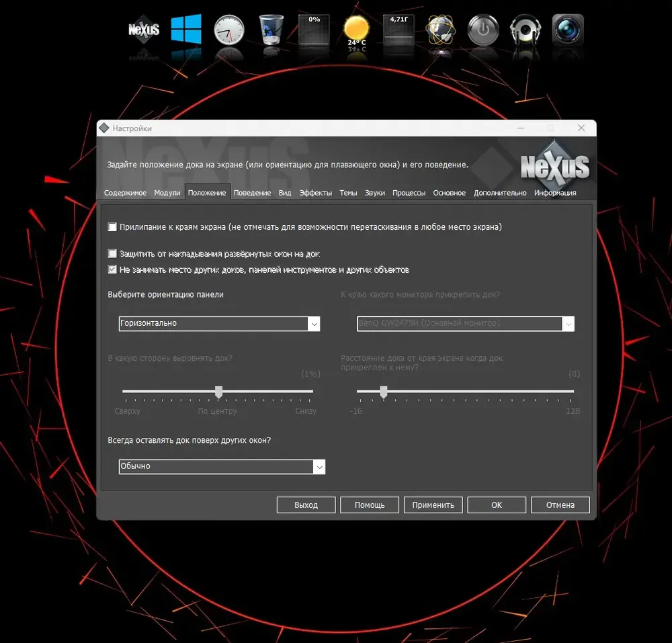Confirm settings with the OK button
The width and height of the screenshot is (672, 643).
click(497, 505)
